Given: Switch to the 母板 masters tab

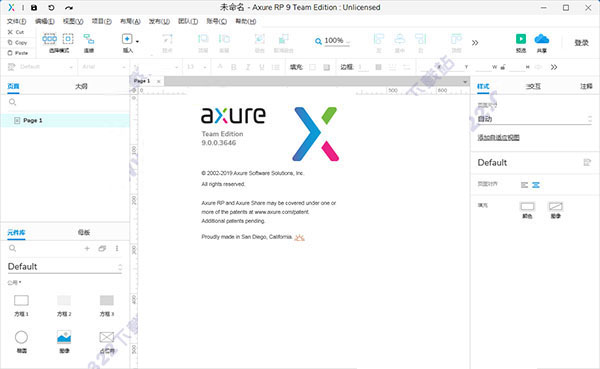Looking at the screenshot, I should pyautogui.click(x=84, y=232).
